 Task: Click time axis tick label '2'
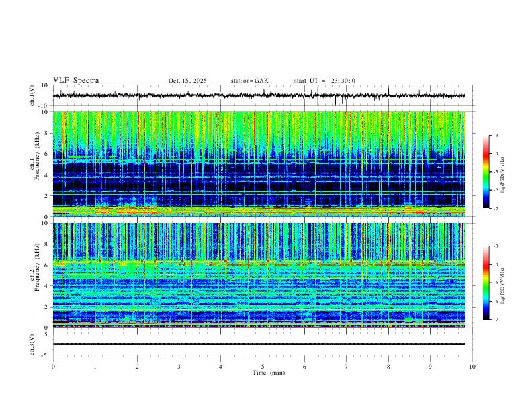click(x=137, y=367)
